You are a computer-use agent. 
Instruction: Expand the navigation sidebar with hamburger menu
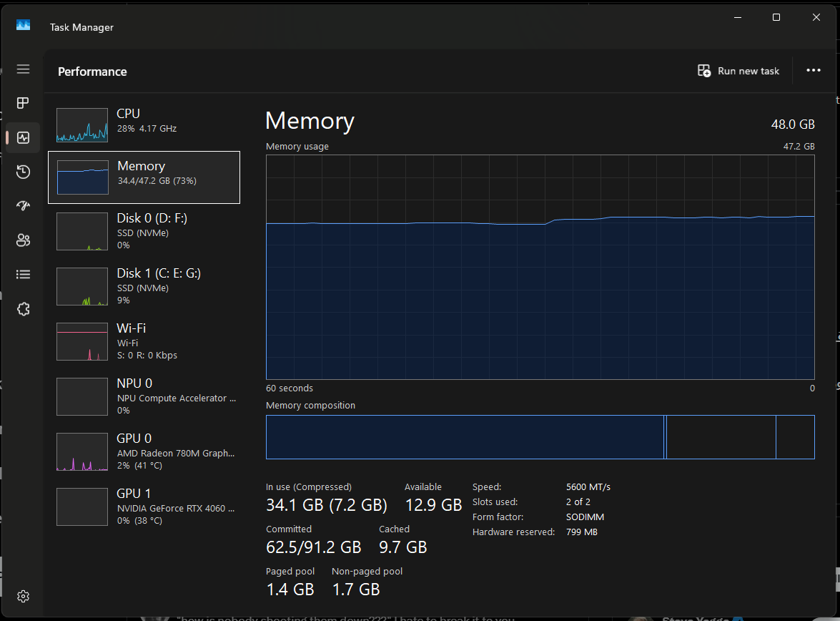23,69
